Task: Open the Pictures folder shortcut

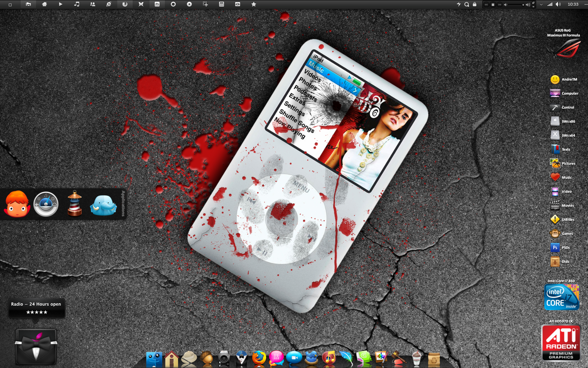Action: click(x=562, y=163)
